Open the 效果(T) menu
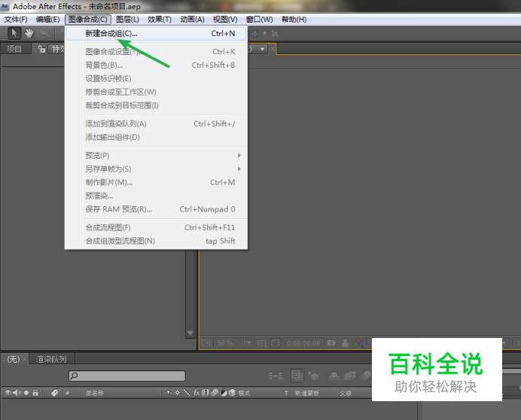Viewport: 521px width, 420px height. pyautogui.click(x=160, y=20)
